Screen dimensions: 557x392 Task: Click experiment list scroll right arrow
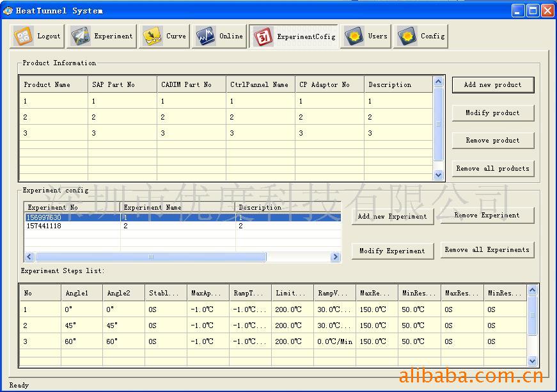pos(335,256)
